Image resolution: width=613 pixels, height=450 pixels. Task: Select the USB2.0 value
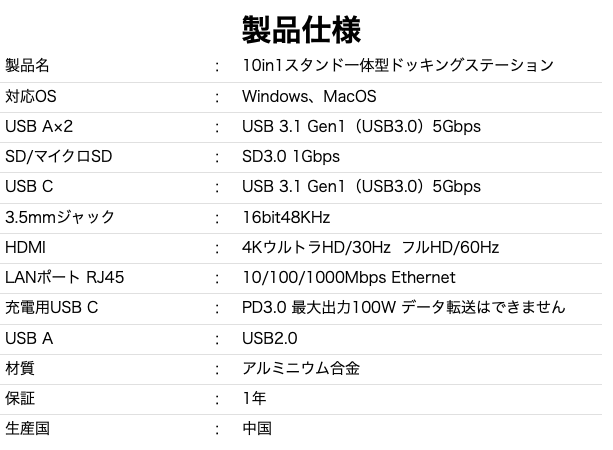pyautogui.click(x=270, y=338)
